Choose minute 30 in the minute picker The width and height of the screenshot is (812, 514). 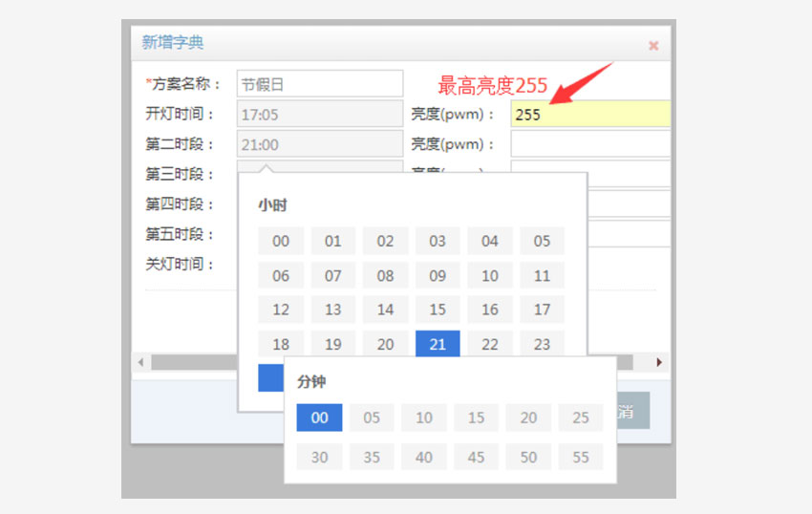pos(319,457)
